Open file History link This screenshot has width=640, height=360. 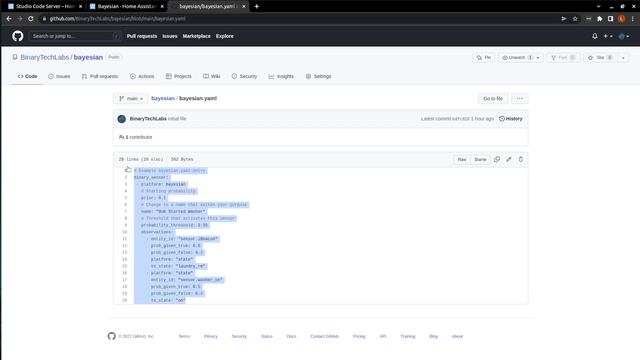511,119
